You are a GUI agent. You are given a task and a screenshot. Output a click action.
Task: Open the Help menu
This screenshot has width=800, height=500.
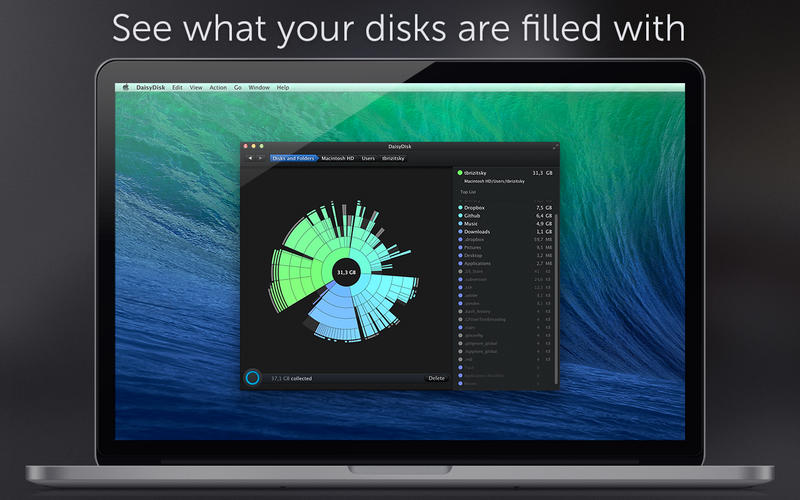[283, 88]
